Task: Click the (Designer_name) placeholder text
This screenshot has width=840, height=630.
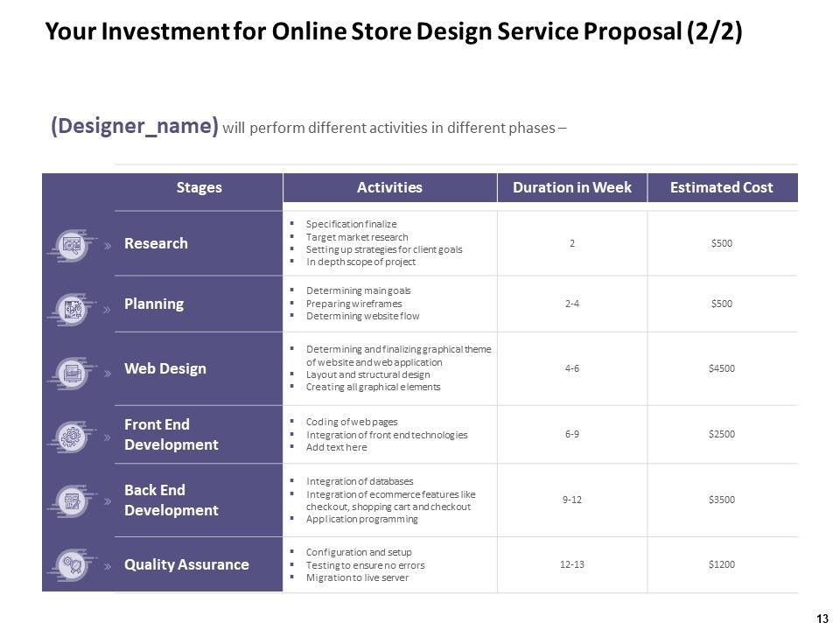Action: [x=135, y=126]
